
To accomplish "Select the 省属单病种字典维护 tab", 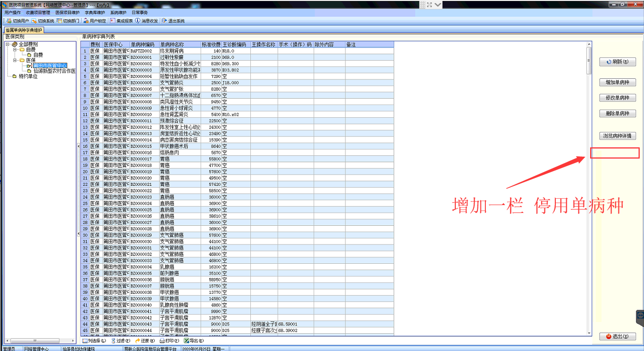I will point(25,30).
